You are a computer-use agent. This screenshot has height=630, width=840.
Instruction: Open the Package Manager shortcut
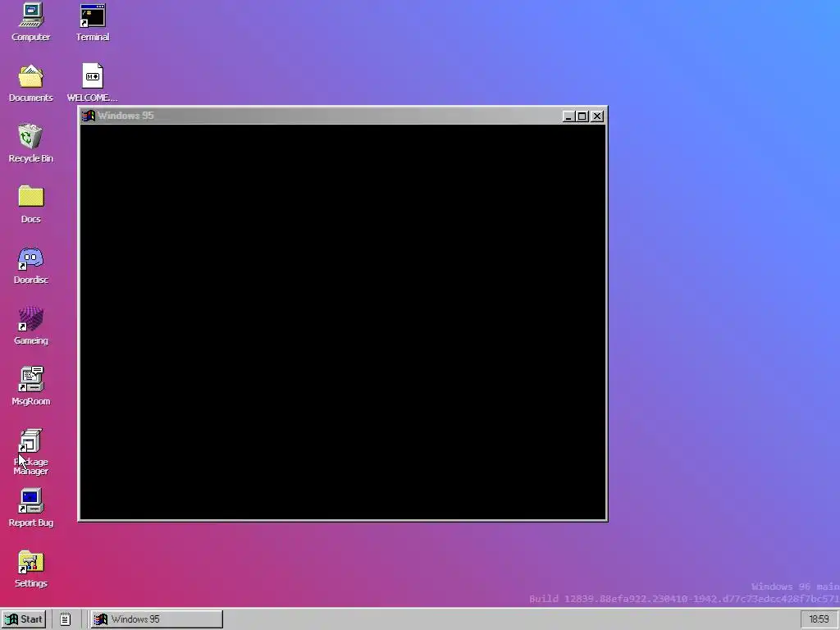pos(30,452)
